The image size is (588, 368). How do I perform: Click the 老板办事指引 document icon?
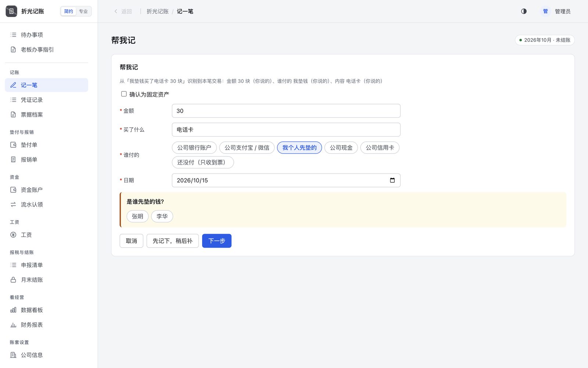click(x=13, y=50)
